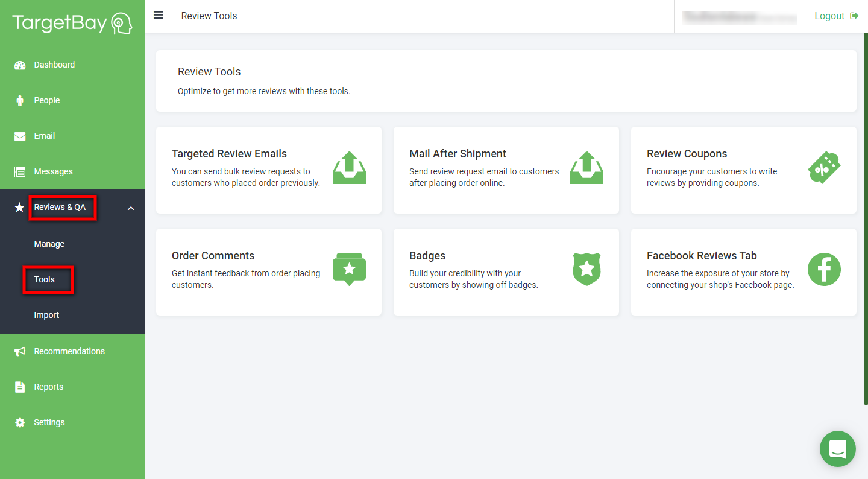Click 'You can send bulk review requests' text
This screenshot has width=868, height=479.
246,177
